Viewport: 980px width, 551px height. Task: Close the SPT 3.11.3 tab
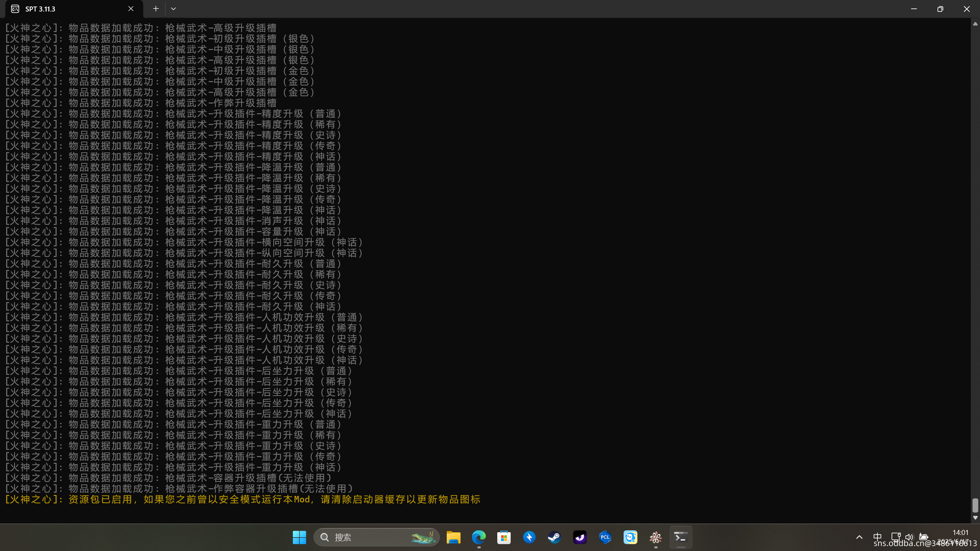(x=131, y=9)
